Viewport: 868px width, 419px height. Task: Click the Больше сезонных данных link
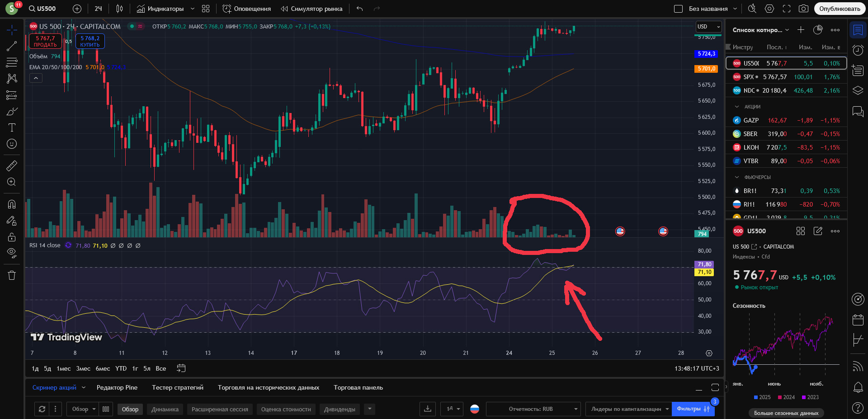coord(786,413)
